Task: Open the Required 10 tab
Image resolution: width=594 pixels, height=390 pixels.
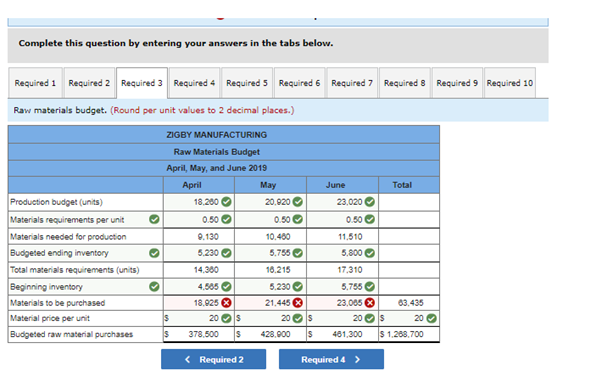Action: pyautogui.click(x=510, y=83)
